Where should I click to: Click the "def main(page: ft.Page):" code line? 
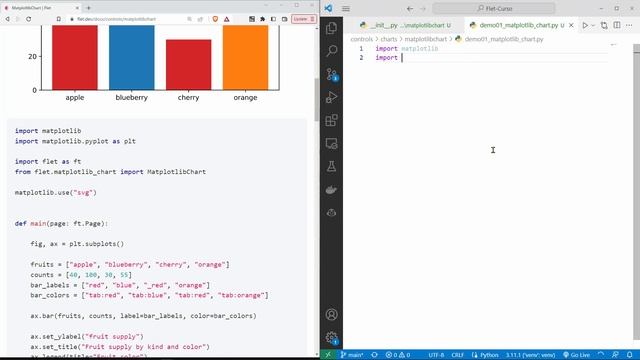pyautogui.click(x=61, y=223)
